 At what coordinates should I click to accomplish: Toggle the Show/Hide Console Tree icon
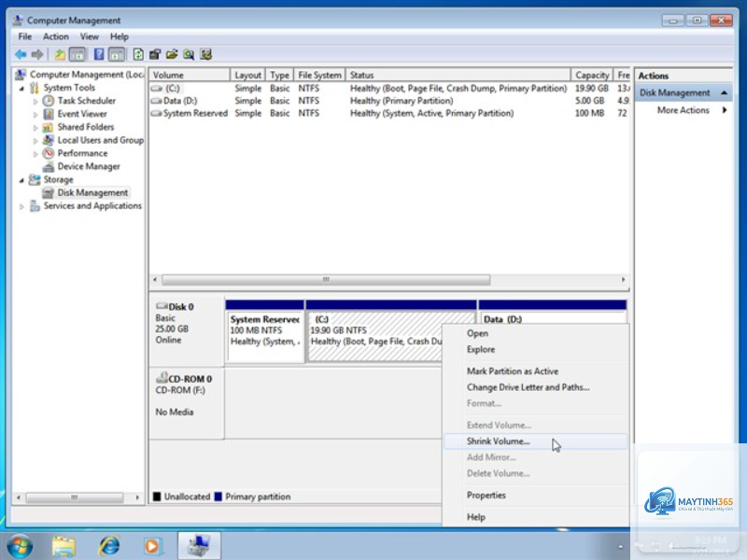point(78,54)
